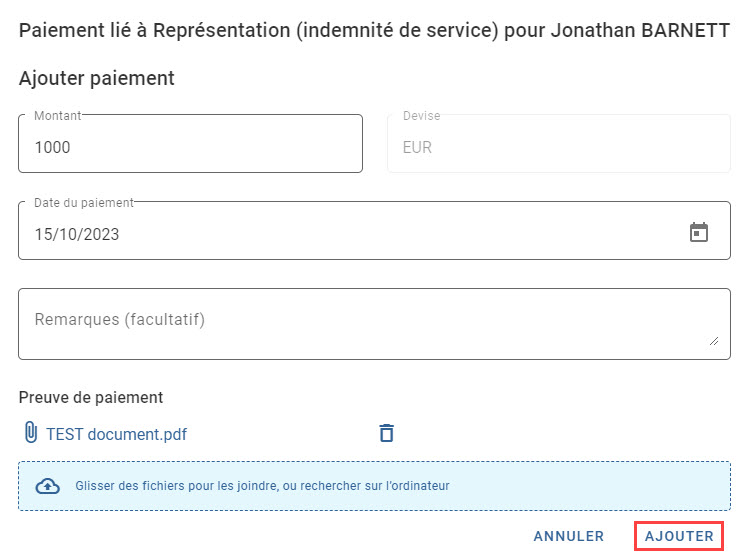Delete the TEST document.pdf attachment
Screen dimensions: 747x556
pyautogui.click(x=386, y=433)
